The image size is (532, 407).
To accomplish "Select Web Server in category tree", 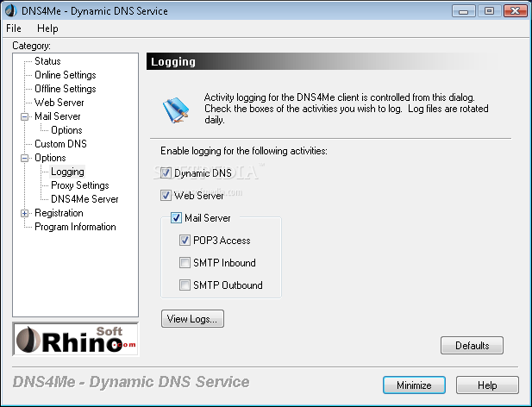I will click(x=59, y=103).
